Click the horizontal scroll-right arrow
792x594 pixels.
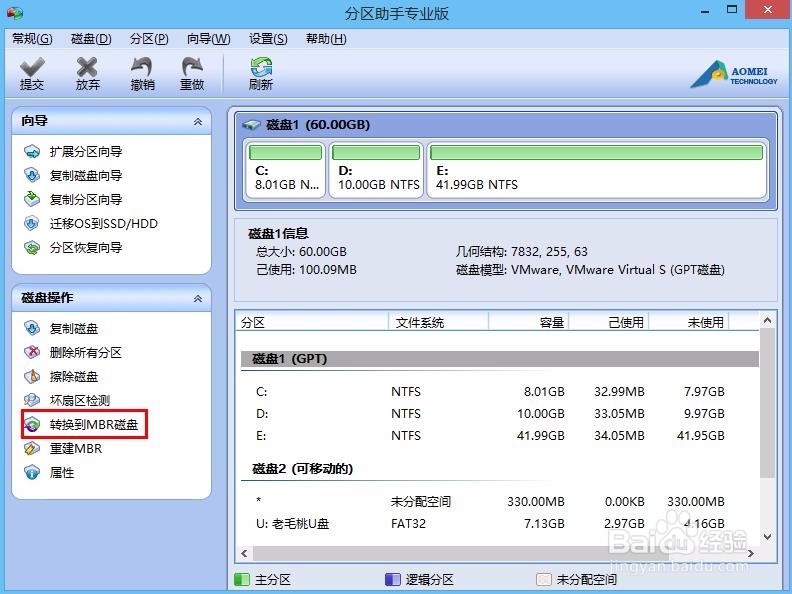[x=751, y=554]
